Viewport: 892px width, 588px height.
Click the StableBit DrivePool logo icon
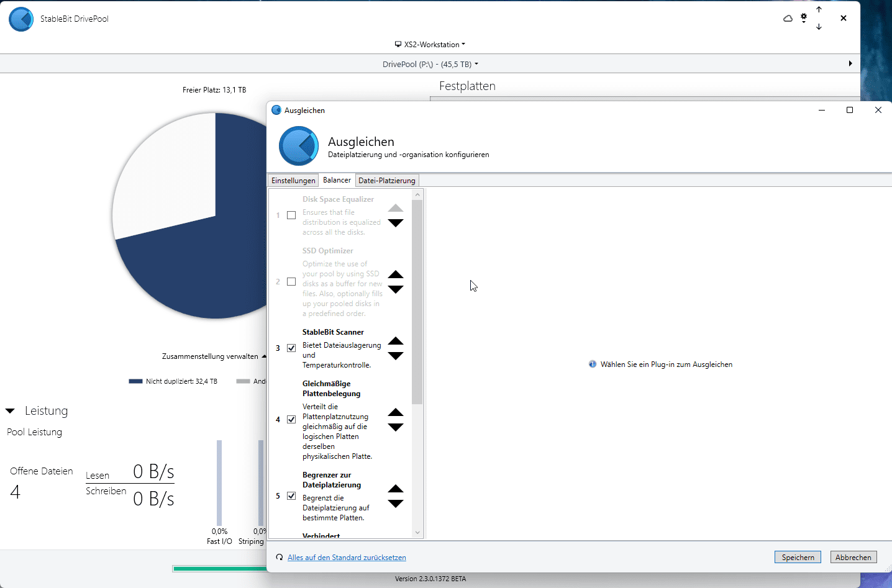[x=21, y=19]
